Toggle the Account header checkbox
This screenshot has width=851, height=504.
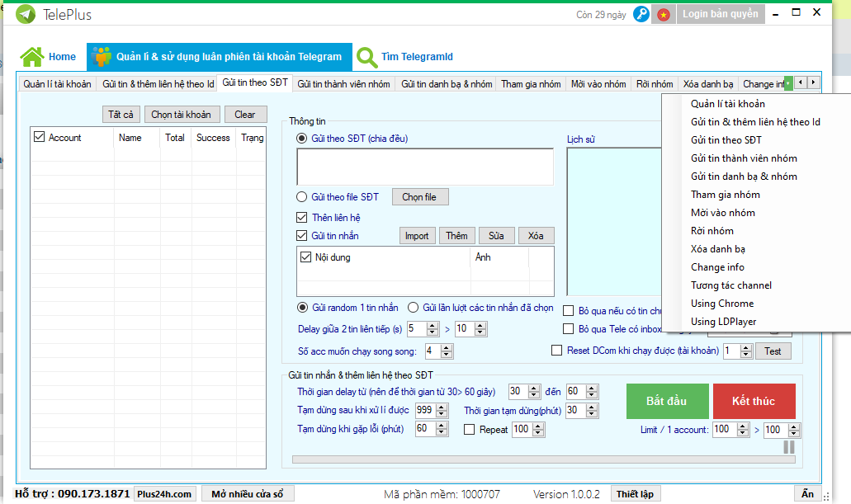click(x=39, y=137)
